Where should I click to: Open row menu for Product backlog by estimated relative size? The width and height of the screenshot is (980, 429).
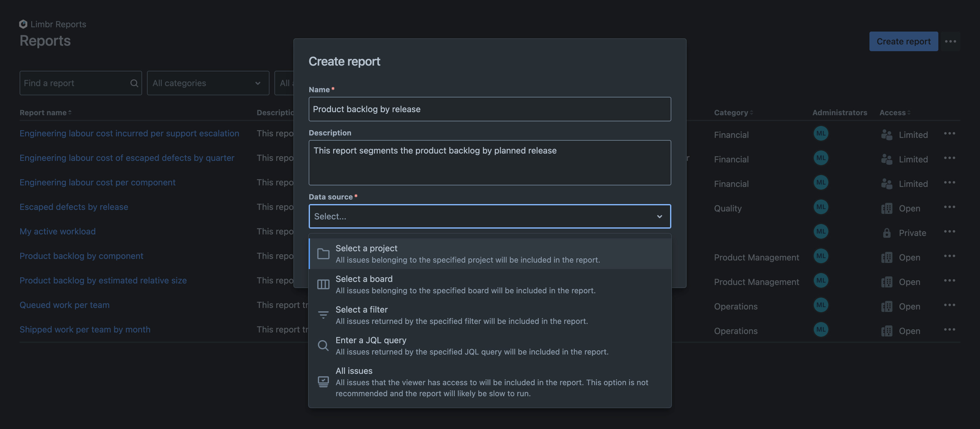pyautogui.click(x=950, y=281)
